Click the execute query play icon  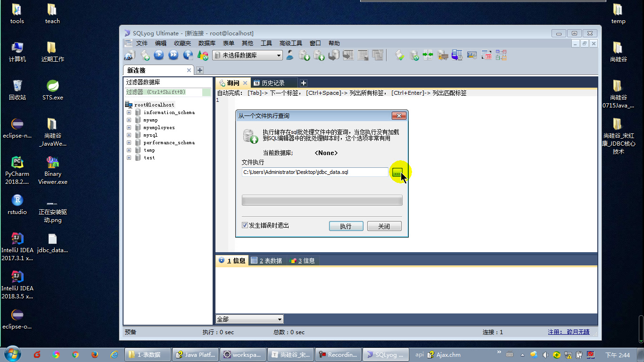(x=159, y=55)
